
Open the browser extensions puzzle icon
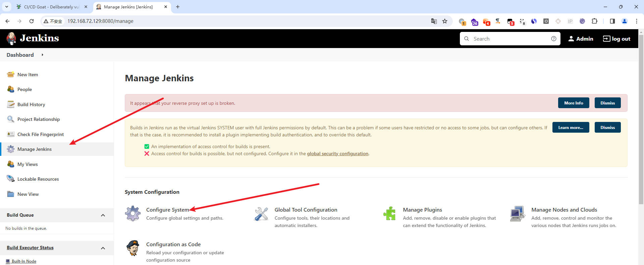[594, 21]
